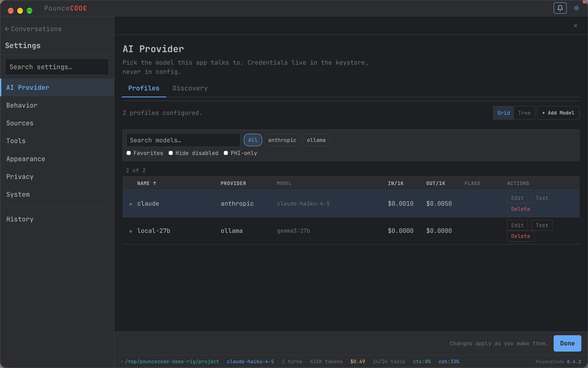This screenshot has width=588, height=368.
Task: Click the Search settings field
Action: point(57,67)
